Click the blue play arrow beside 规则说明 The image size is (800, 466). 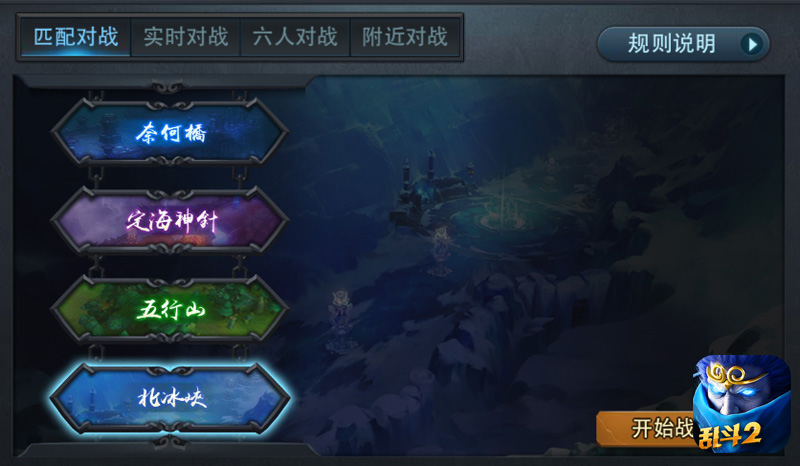752,44
